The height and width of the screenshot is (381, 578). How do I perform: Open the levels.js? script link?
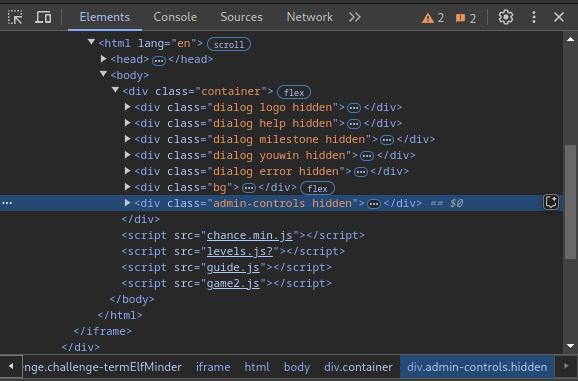point(240,251)
